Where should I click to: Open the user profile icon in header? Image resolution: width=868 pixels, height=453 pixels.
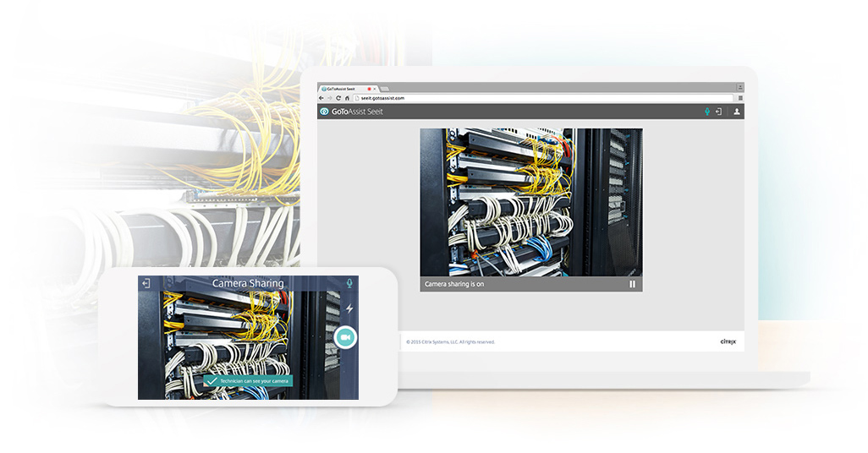[736, 112]
